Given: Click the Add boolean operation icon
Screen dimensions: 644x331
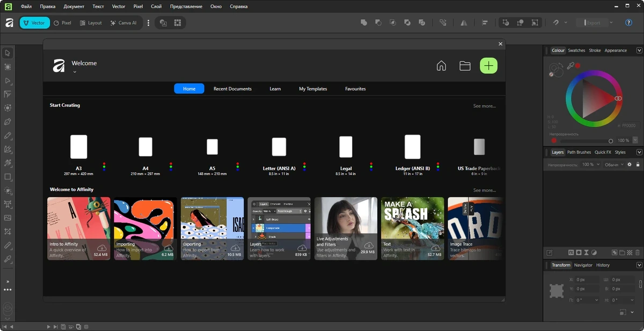Looking at the screenshot, I should tap(364, 23).
